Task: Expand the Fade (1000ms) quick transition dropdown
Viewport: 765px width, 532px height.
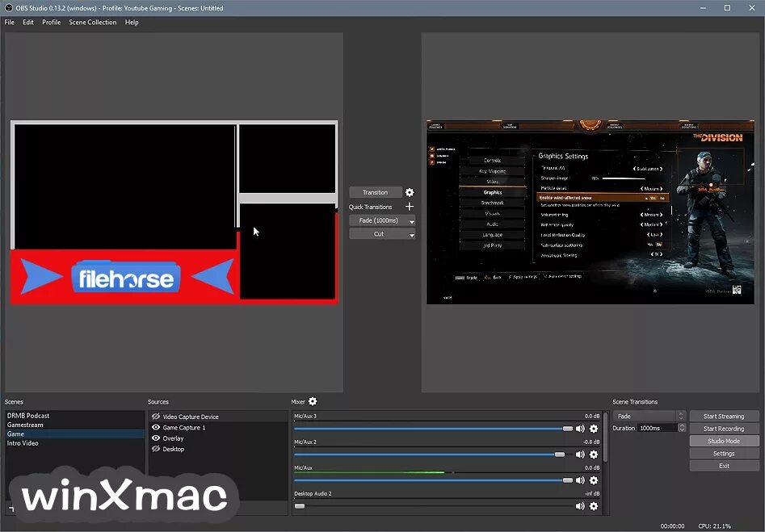Action: tap(412, 221)
